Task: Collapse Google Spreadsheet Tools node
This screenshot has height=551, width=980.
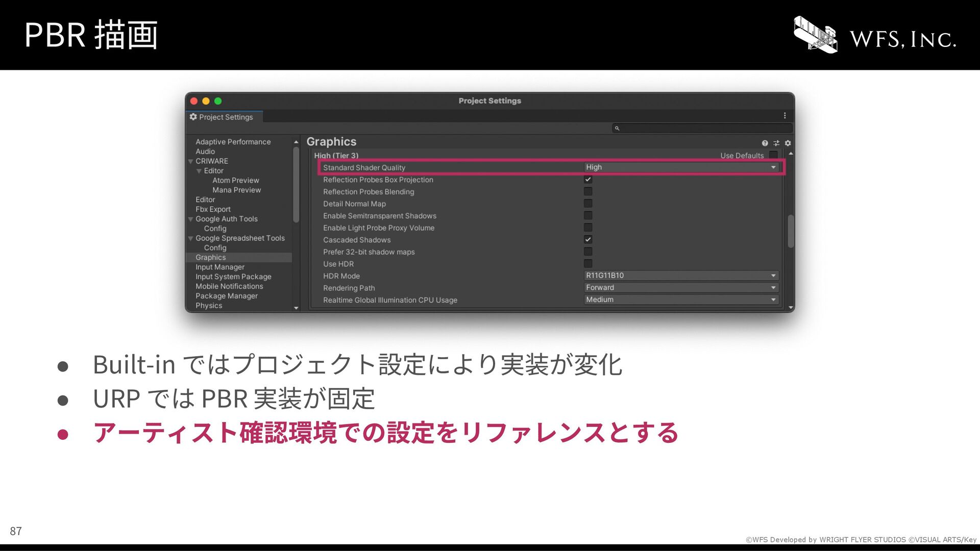Action: click(x=191, y=239)
